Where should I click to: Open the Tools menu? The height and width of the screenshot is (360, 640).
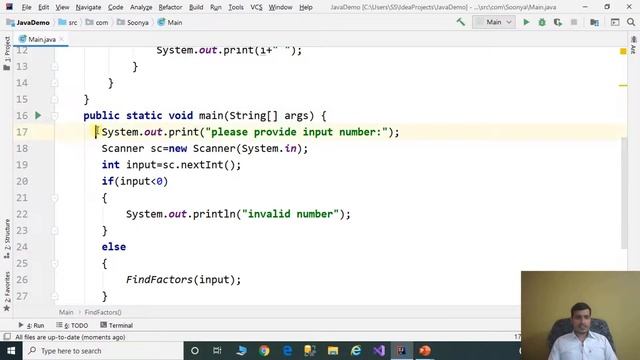pos(236,7)
